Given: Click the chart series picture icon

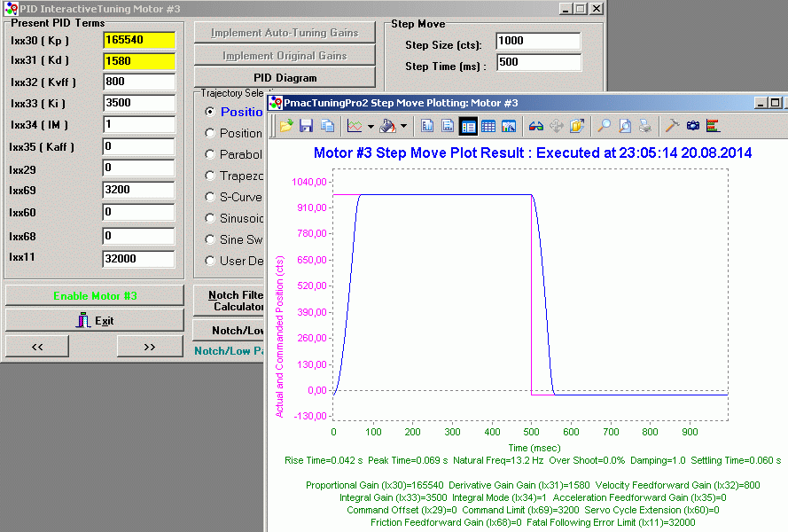Looking at the screenshot, I should point(509,126).
